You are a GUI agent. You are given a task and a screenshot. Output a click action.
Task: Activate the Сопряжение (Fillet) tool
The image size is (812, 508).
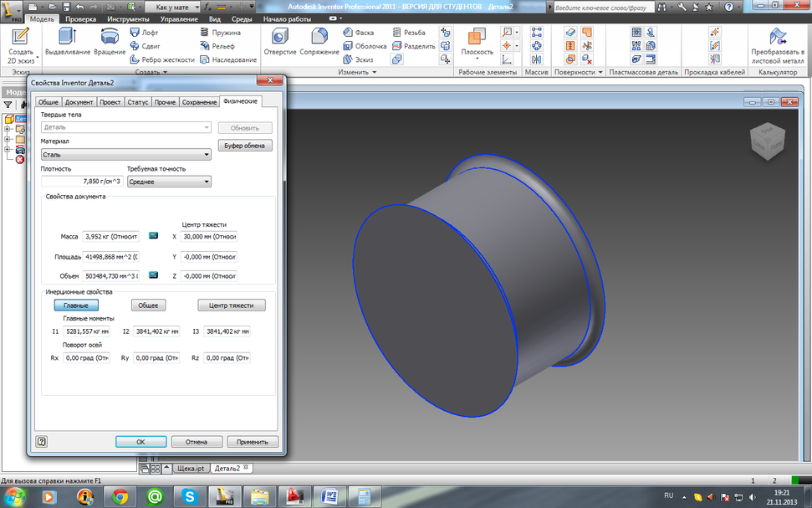click(x=319, y=41)
